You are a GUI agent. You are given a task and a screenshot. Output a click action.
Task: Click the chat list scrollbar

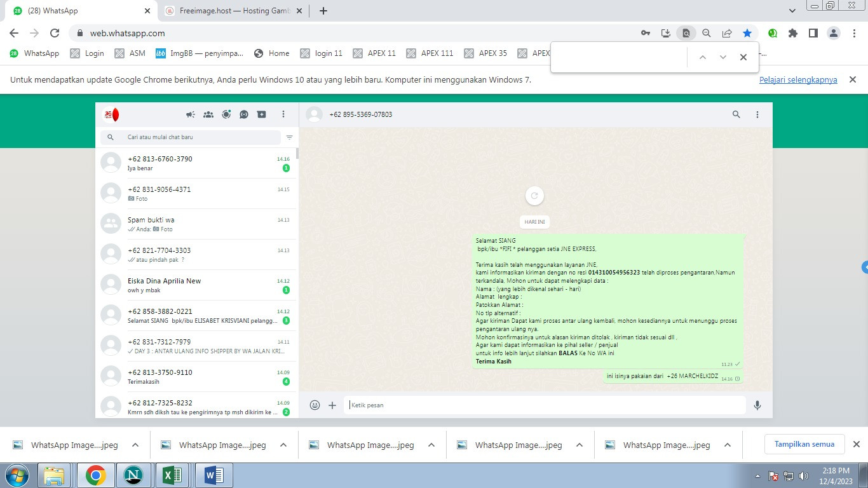click(x=297, y=152)
